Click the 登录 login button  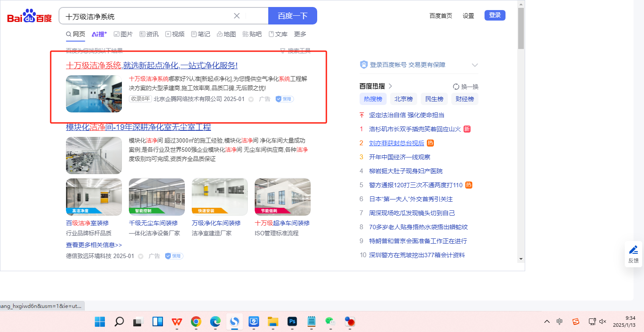click(495, 15)
